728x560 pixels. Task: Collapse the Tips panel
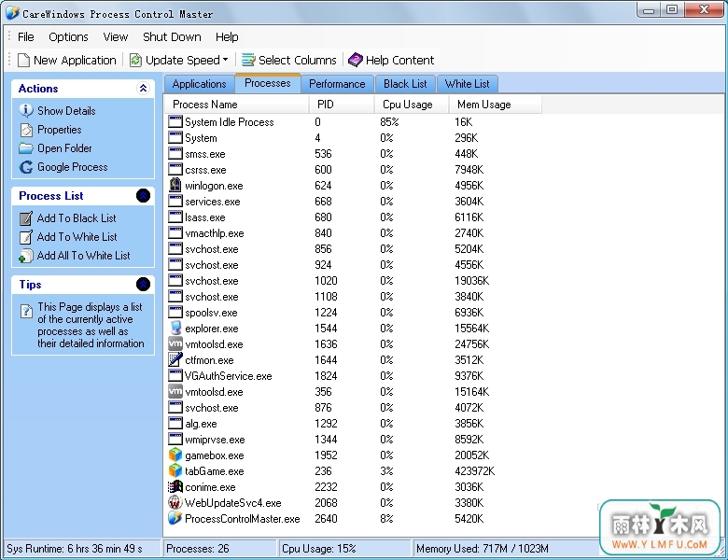[x=143, y=284]
